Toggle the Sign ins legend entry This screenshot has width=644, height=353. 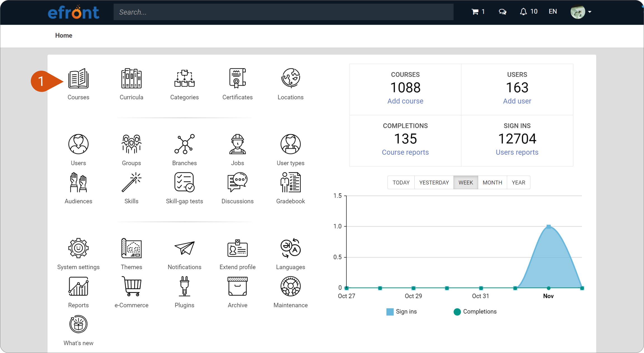(x=401, y=312)
